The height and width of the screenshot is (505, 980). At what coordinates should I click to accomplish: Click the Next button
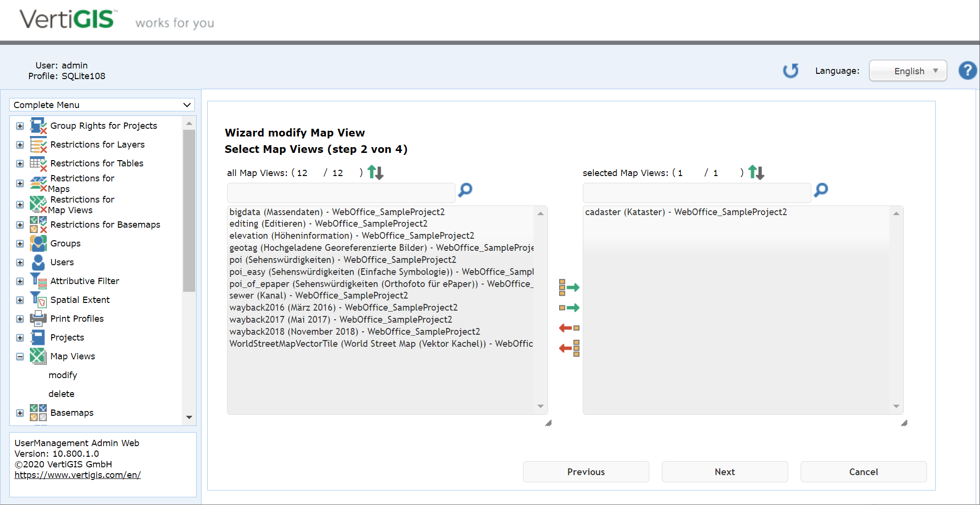tap(725, 472)
